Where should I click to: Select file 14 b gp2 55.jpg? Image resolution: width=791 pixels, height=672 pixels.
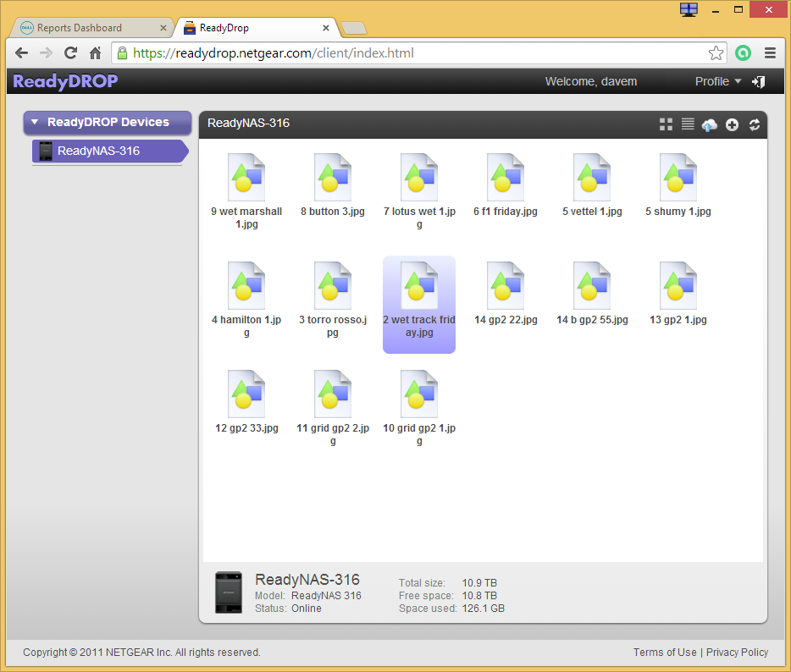(592, 294)
